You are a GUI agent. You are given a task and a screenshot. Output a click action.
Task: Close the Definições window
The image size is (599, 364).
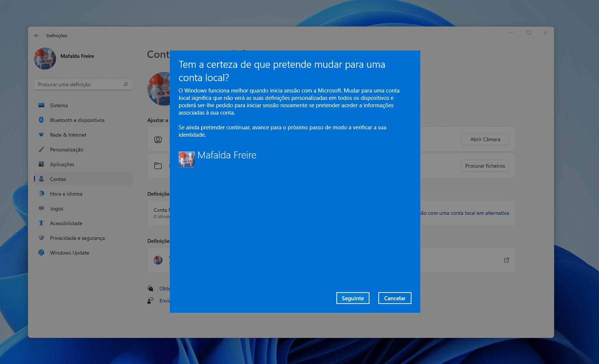tap(546, 32)
